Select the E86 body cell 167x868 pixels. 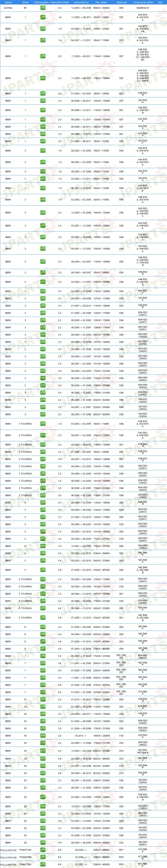(121, 835)
